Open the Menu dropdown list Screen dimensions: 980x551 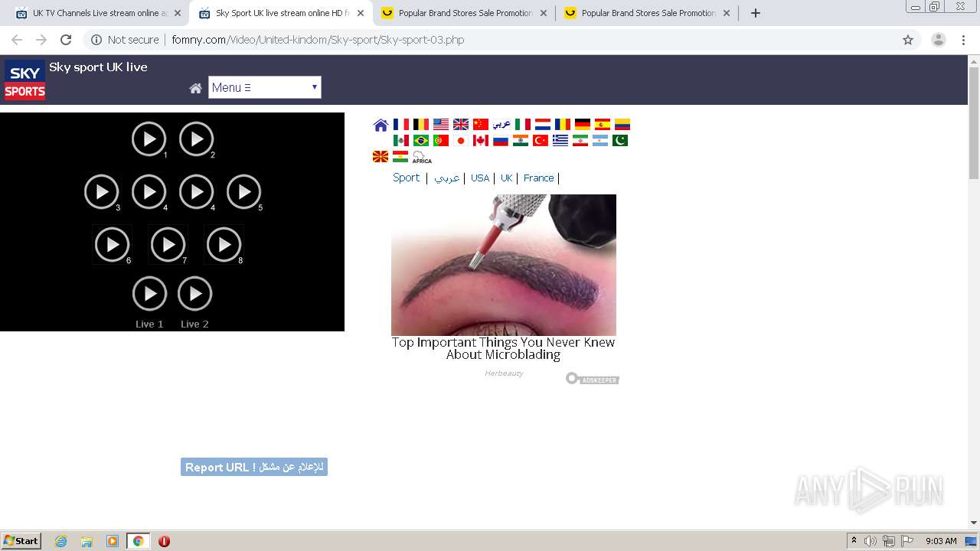tap(264, 87)
